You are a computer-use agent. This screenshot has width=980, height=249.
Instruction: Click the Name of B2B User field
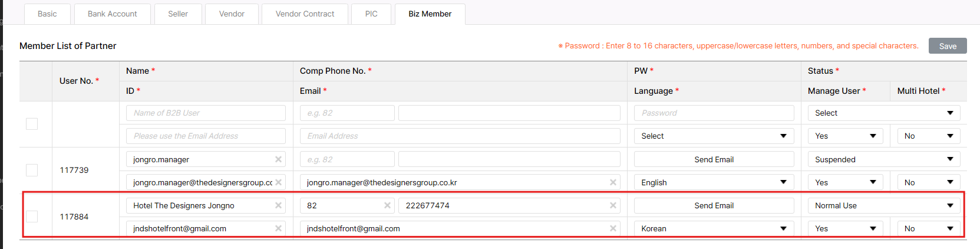[x=205, y=113]
